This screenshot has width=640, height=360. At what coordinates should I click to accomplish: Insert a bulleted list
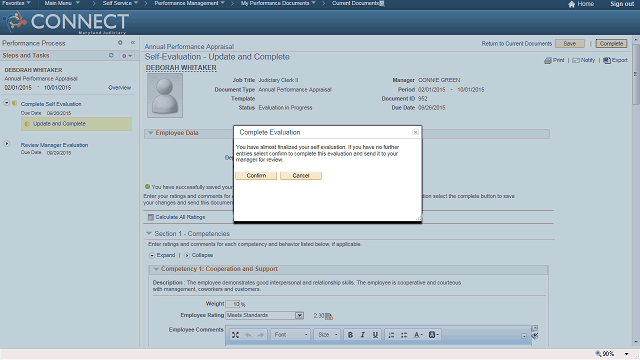(x=404, y=335)
